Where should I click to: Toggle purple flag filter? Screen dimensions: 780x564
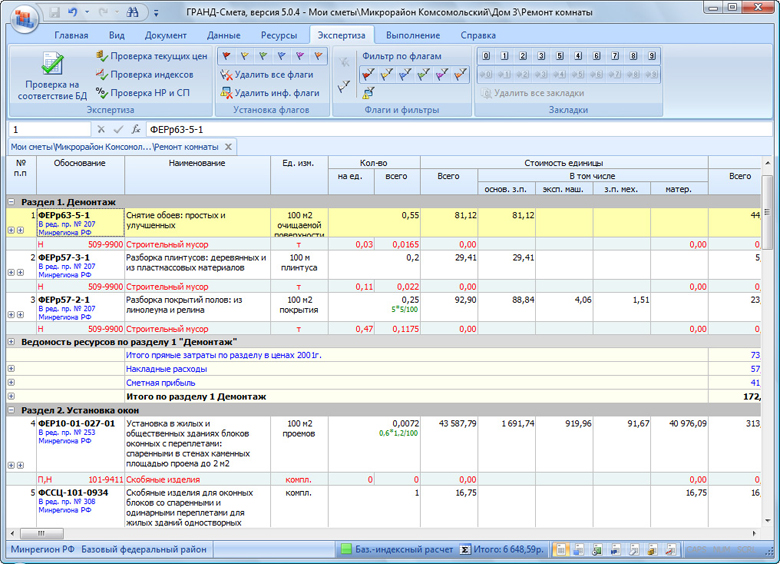pyautogui.click(x=442, y=75)
